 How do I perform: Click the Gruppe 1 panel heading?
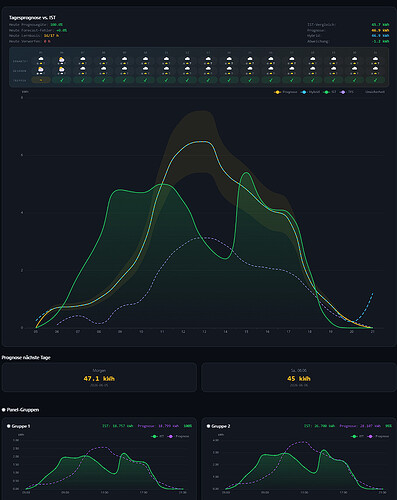pos(19,426)
